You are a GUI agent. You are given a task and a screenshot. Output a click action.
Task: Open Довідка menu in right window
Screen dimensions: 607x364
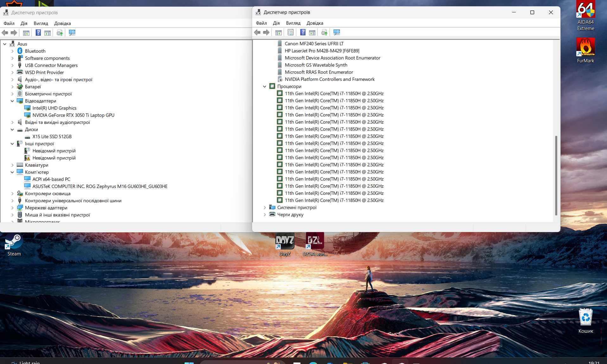click(315, 23)
